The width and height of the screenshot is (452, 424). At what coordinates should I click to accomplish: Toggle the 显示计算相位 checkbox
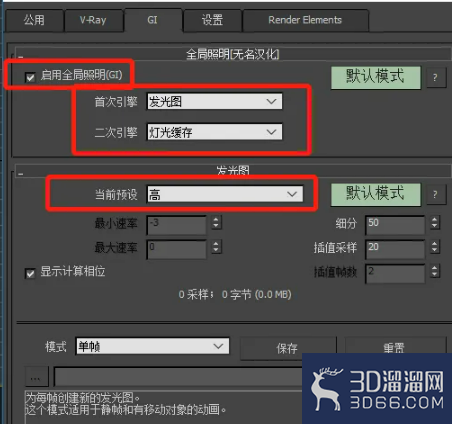click(x=30, y=274)
